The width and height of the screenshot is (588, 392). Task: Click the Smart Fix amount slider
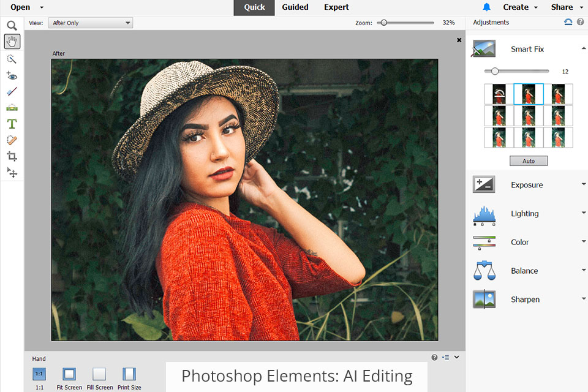click(516, 71)
